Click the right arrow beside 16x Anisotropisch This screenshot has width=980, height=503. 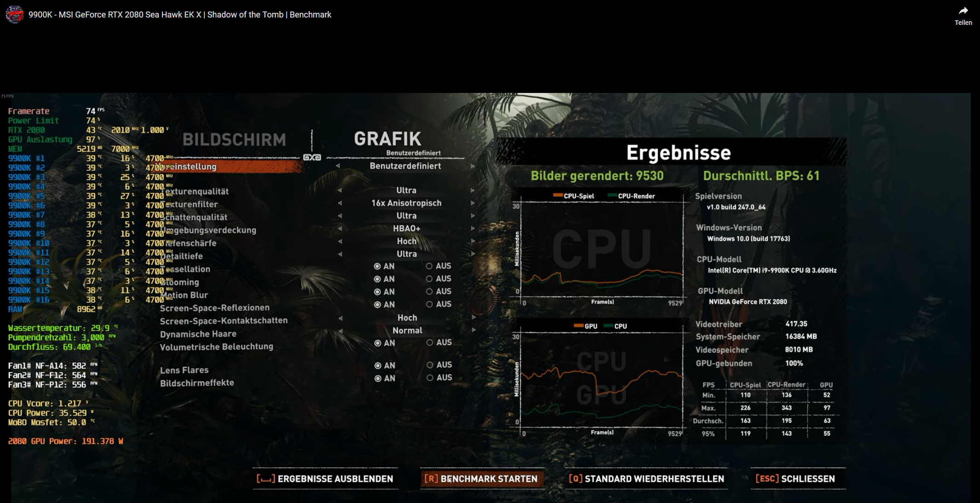pos(473,203)
